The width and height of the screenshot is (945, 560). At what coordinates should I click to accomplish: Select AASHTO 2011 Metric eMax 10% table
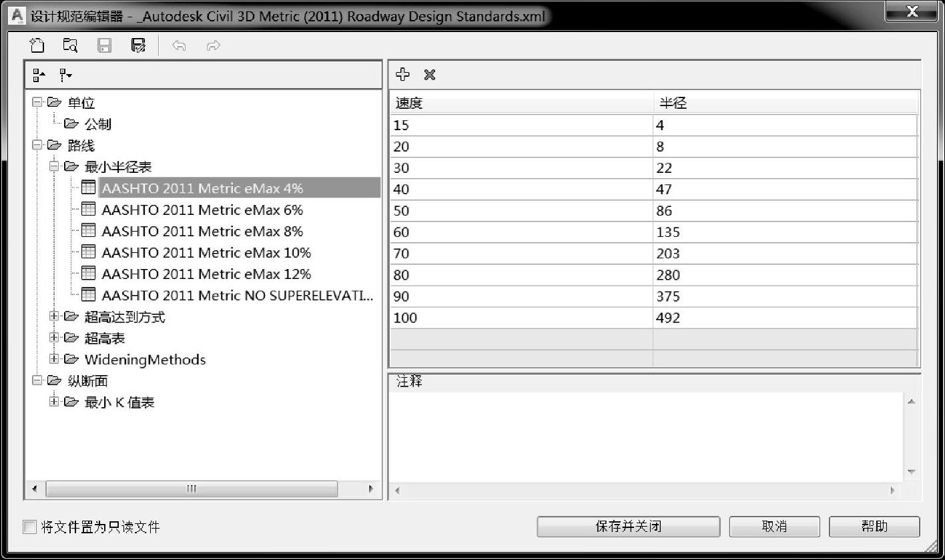click(206, 252)
